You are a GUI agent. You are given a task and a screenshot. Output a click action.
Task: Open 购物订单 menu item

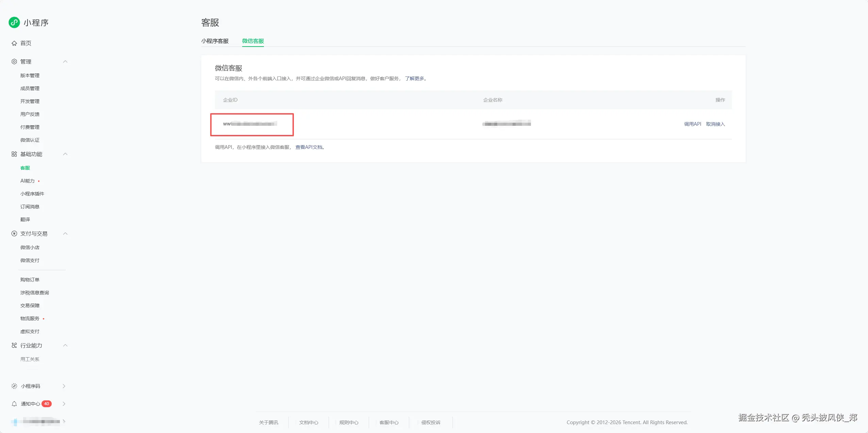pyautogui.click(x=30, y=280)
